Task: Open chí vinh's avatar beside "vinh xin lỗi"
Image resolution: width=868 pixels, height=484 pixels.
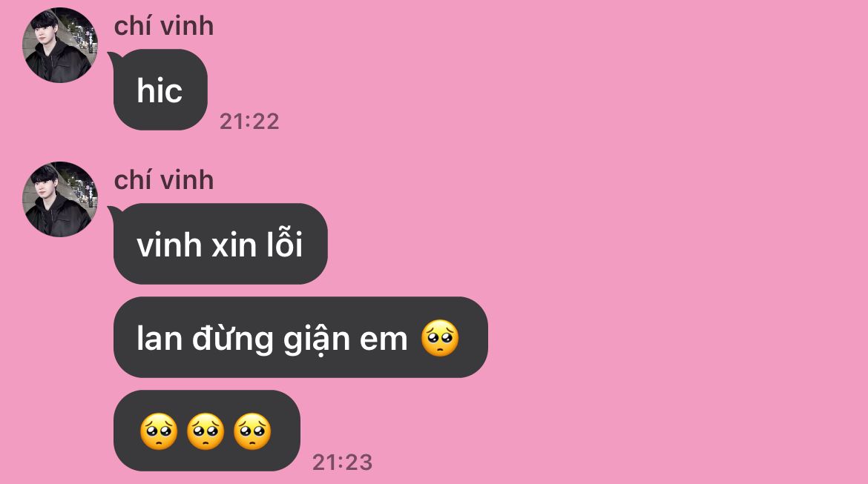Action: (60, 199)
